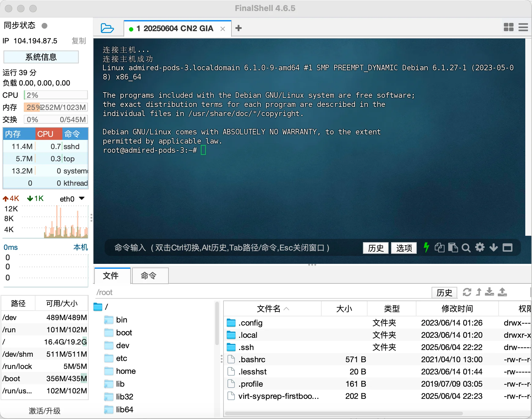Click the /boot disk usage row
This screenshot has width=532, height=419.
(45, 378)
